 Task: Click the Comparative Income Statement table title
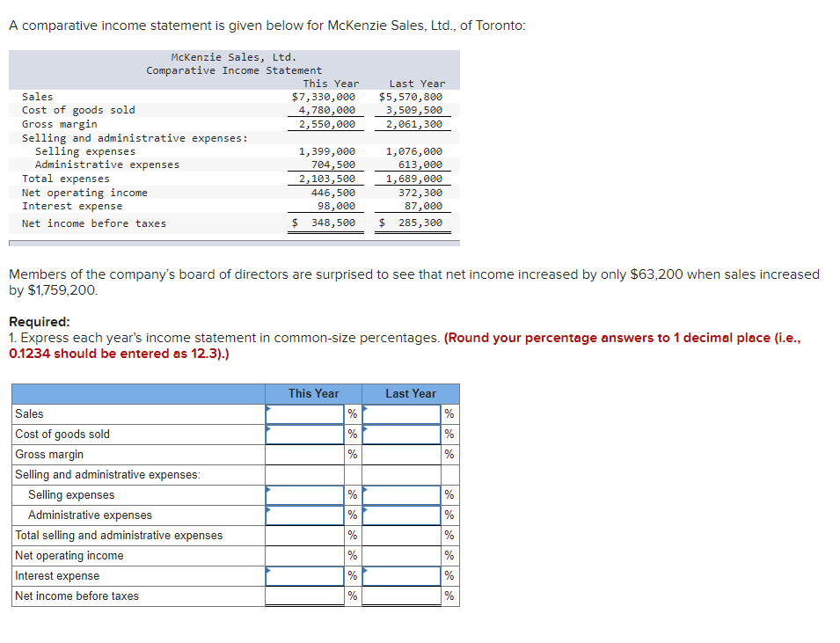pos(233,70)
